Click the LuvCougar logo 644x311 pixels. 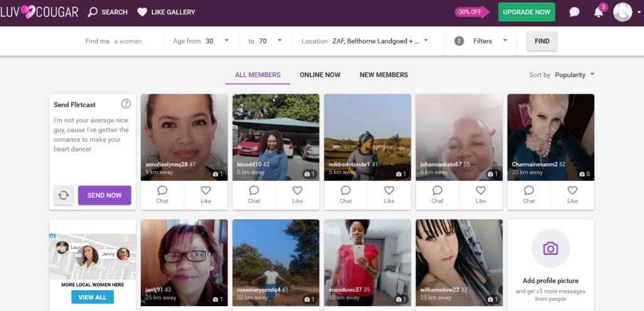(39, 12)
